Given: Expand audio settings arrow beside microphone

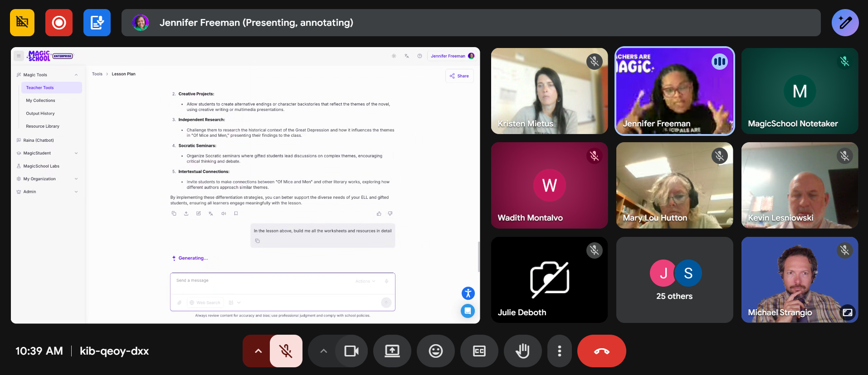Looking at the screenshot, I should 258,351.
